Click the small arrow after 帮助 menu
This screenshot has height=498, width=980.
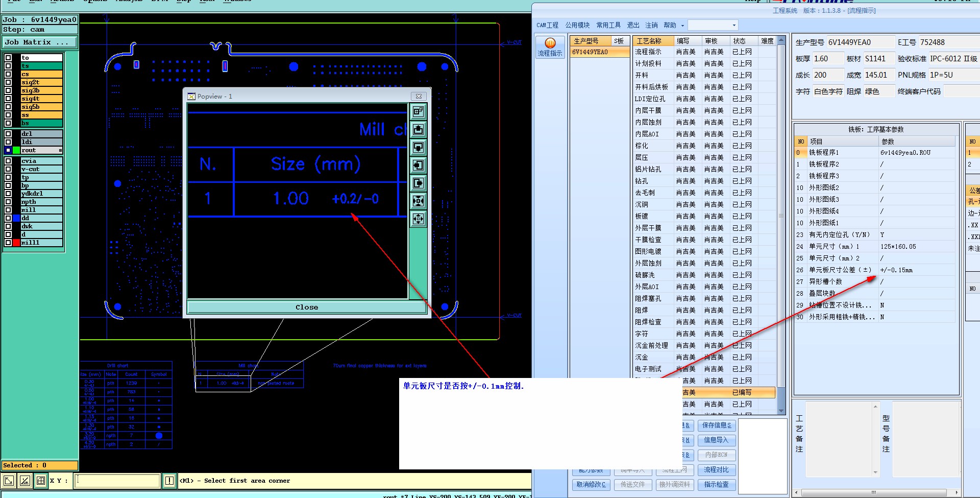pos(682,26)
